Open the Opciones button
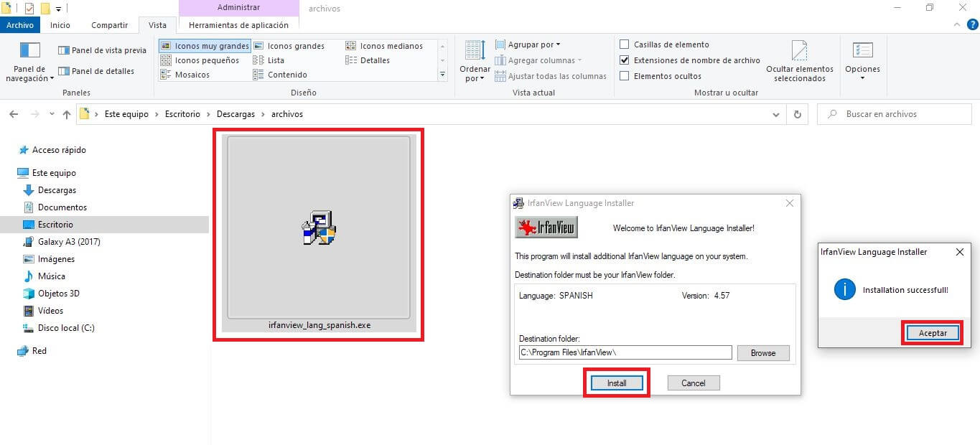 click(862, 62)
